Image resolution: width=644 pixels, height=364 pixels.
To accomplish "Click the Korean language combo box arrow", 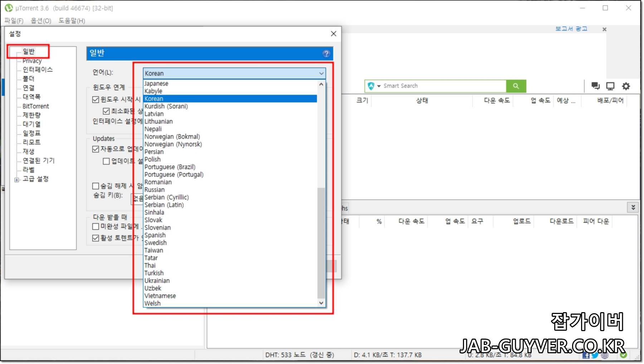I will pos(321,73).
